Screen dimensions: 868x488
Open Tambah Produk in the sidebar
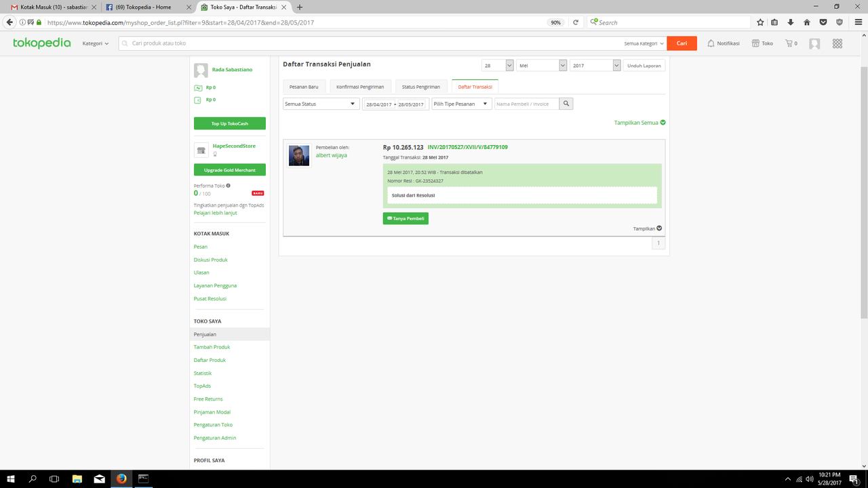212,347
